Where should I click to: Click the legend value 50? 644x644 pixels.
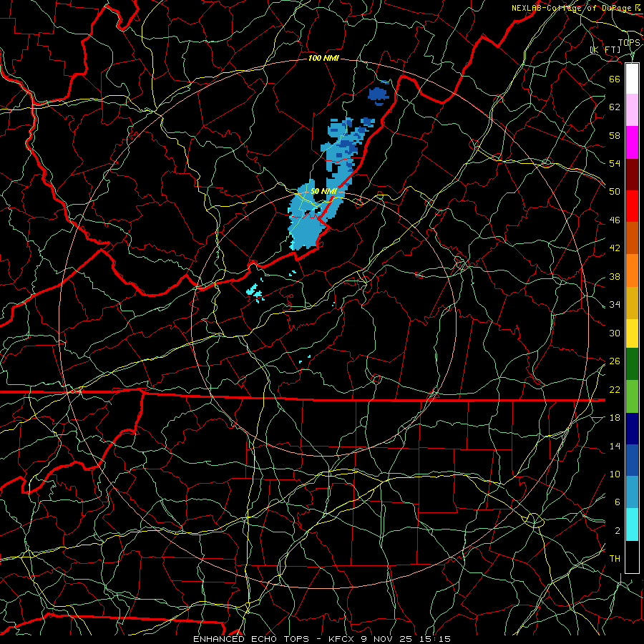point(615,191)
